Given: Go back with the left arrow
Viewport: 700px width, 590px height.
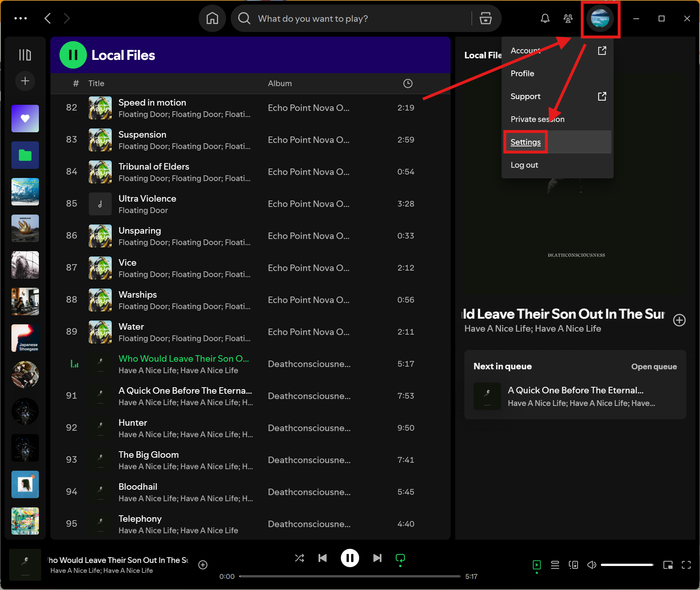Looking at the screenshot, I should [x=48, y=18].
